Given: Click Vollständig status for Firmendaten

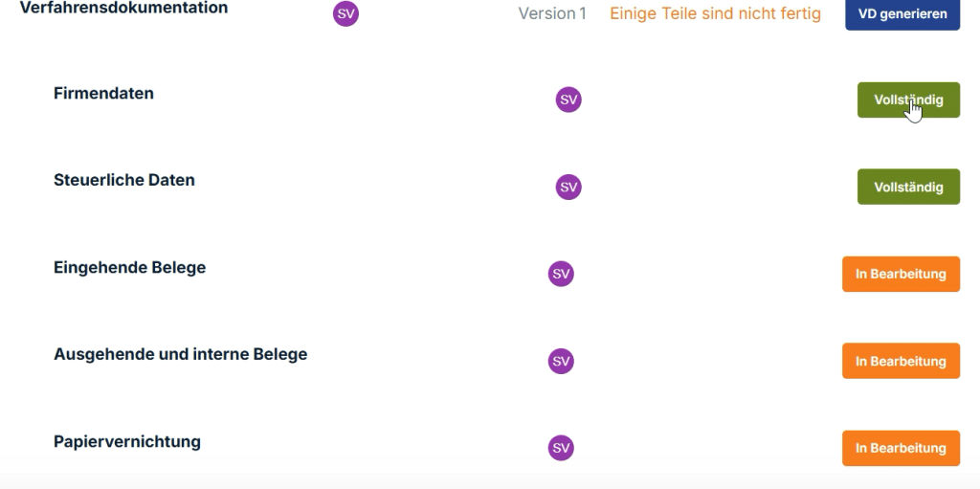Looking at the screenshot, I should coord(907,100).
